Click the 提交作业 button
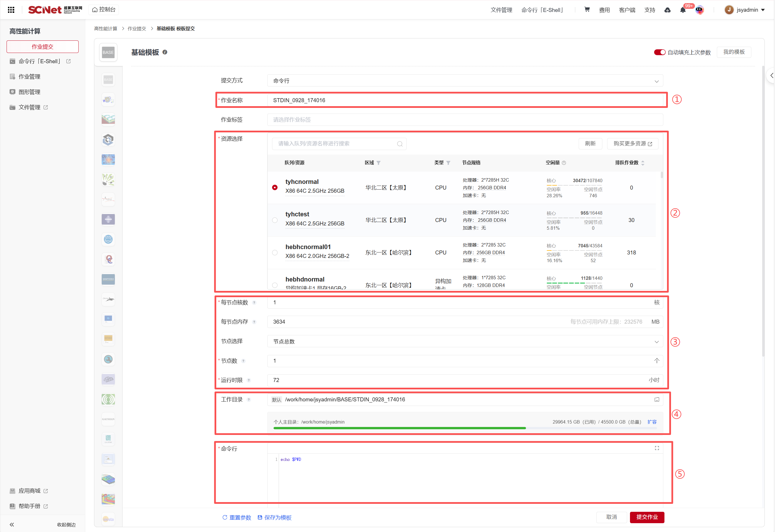The height and width of the screenshot is (532, 775). click(646, 517)
